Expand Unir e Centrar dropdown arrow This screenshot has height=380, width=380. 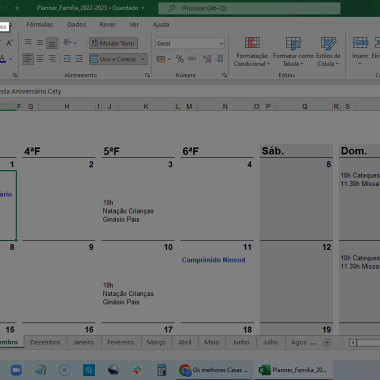(x=143, y=59)
